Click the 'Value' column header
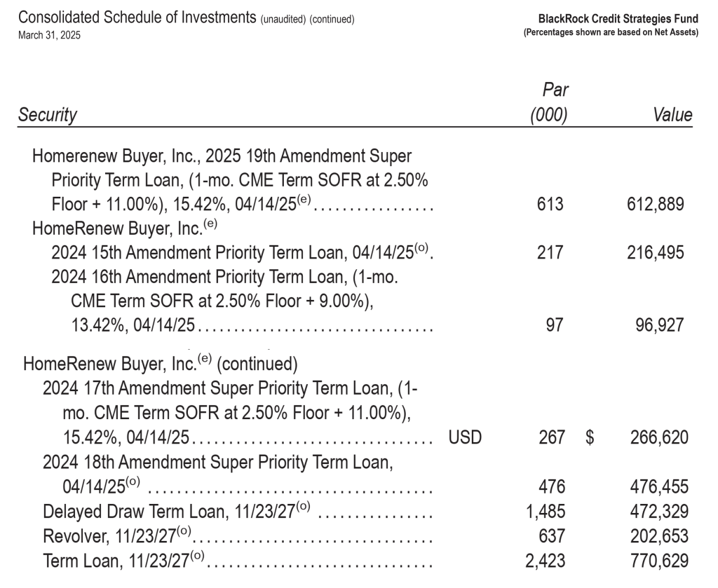The height and width of the screenshot is (588, 718). [x=672, y=115]
